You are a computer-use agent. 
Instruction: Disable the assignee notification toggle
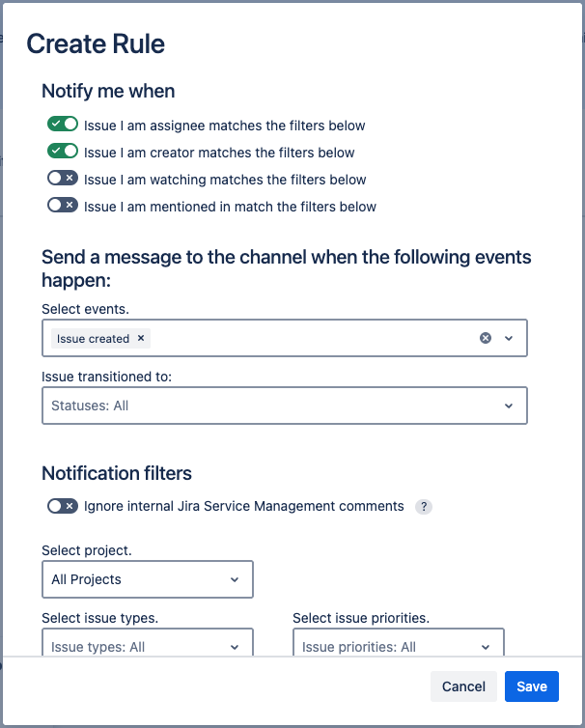coord(63,125)
